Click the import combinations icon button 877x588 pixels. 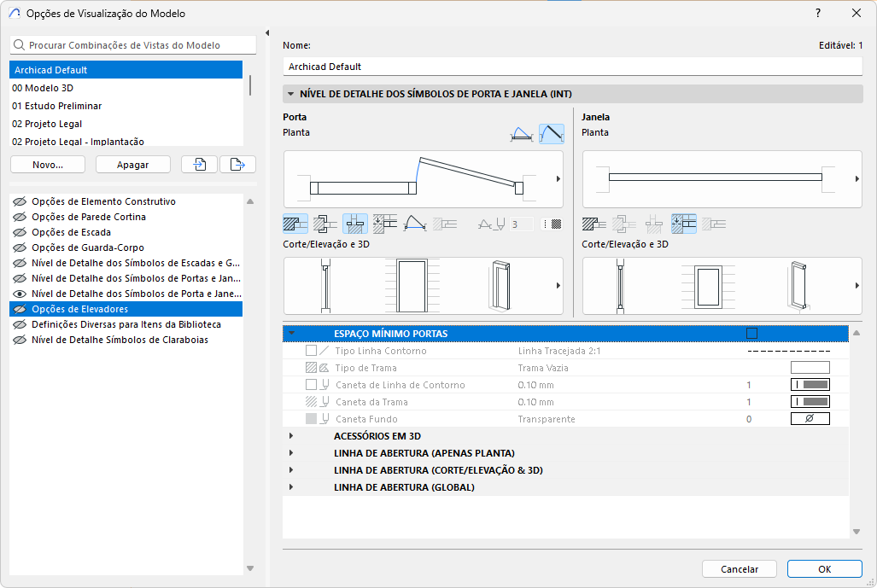coord(199,165)
